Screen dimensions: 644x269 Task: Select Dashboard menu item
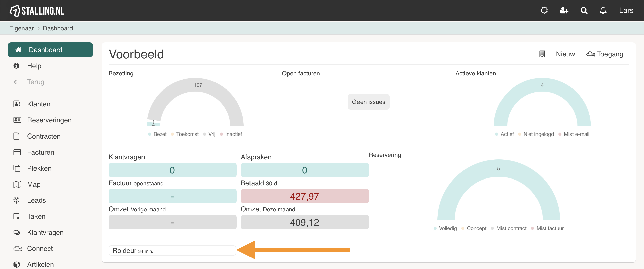point(50,50)
